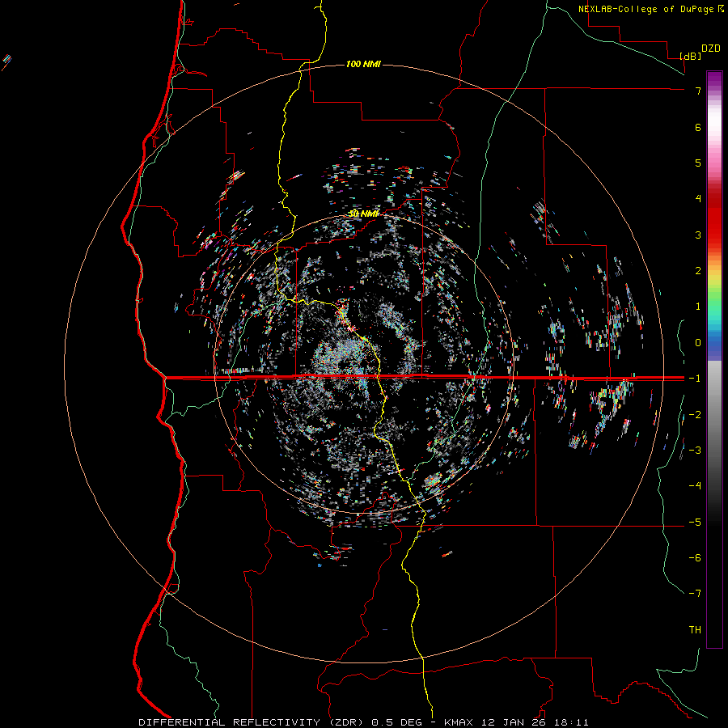Click the 7 value on the scale
The image size is (728, 728).
tap(698, 91)
